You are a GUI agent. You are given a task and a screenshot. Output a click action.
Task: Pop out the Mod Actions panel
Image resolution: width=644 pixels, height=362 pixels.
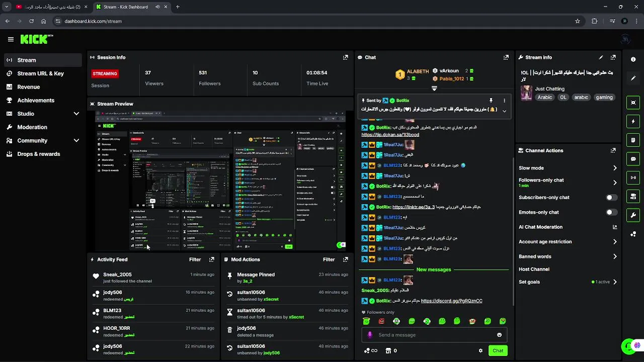click(x=345, y=259)
